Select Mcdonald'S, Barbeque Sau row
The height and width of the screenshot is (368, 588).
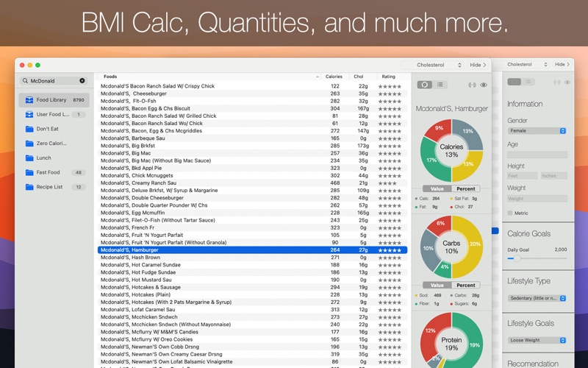coord(252,138)
